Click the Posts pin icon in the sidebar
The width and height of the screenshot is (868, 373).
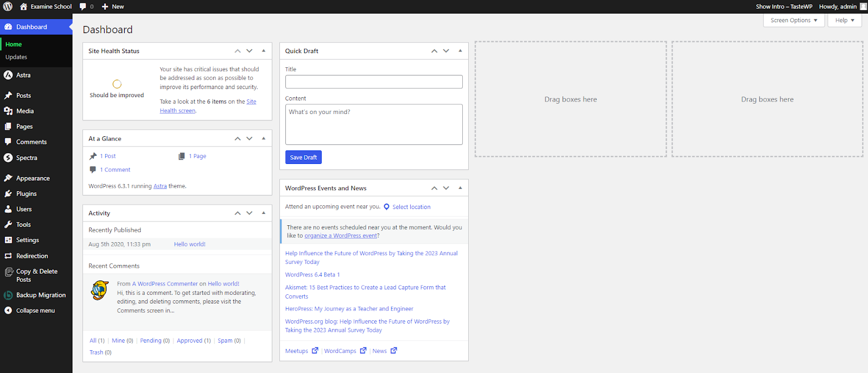click(x=8, y=96)
